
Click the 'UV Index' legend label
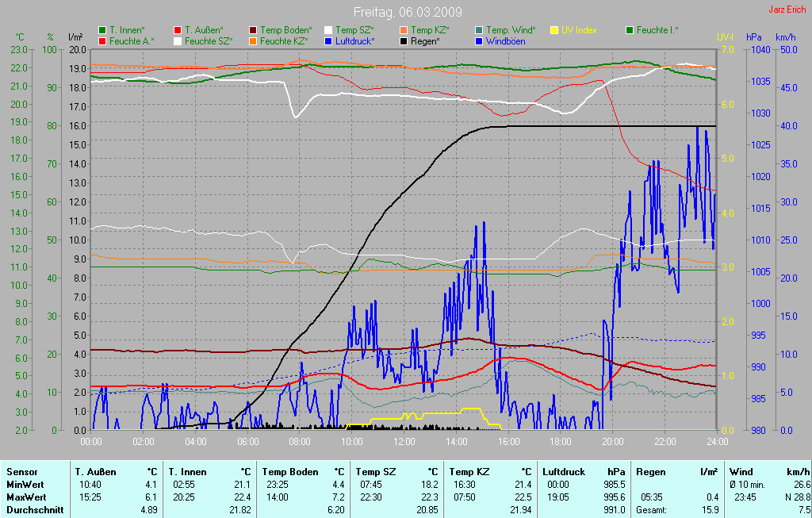[579, 30]
